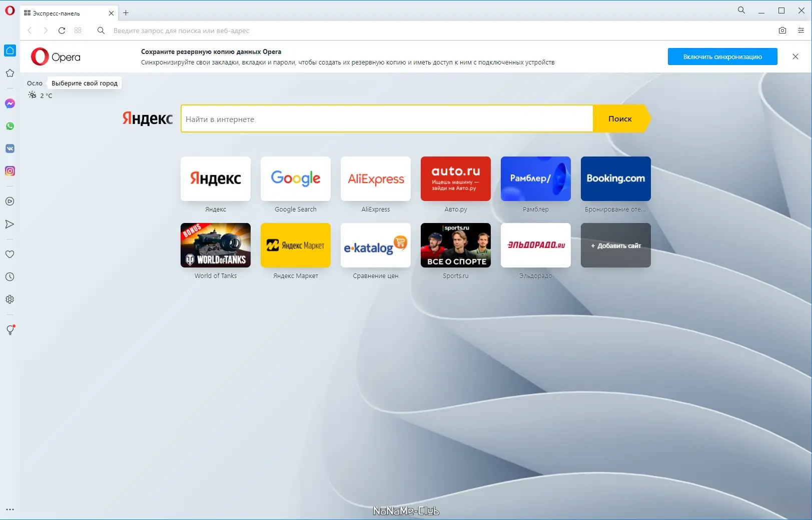This screenshot has height=520, width=812.
Task: Click the Осло city weather label
Action: pyautogui.click(x=35, y=83)
